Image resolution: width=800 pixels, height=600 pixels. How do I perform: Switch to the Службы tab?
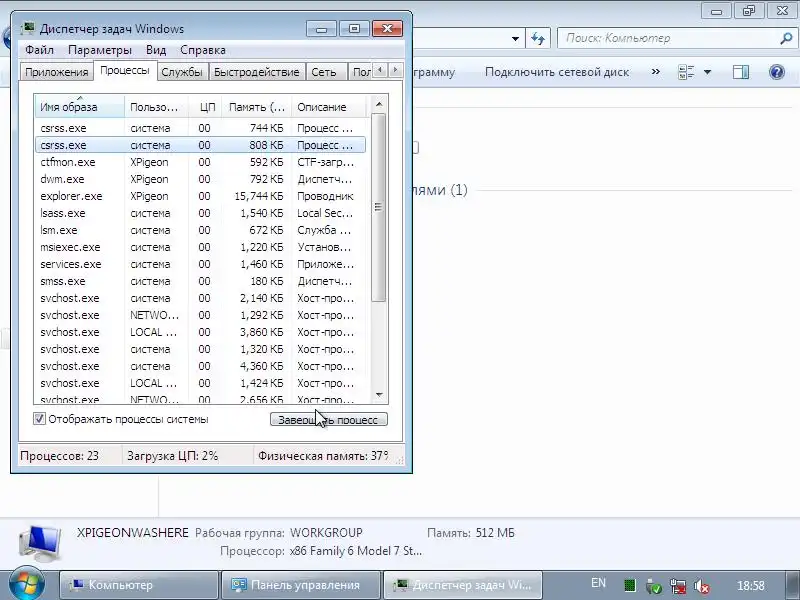(182, 72)
